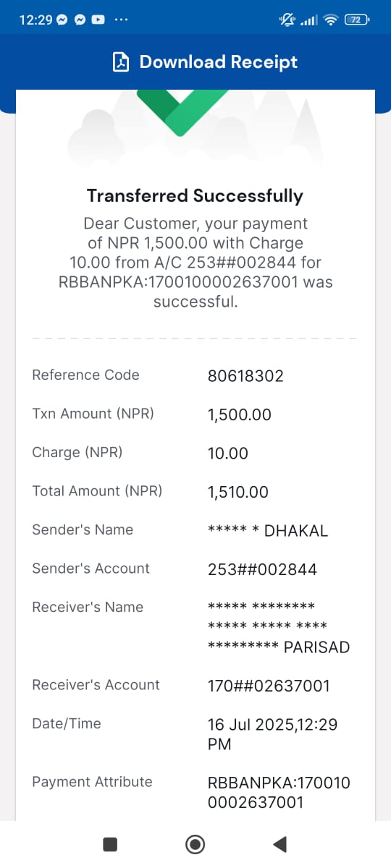Tap the Transferred Successfully heading
Viewport: 391px width, 868px height.
coord(195,196)
